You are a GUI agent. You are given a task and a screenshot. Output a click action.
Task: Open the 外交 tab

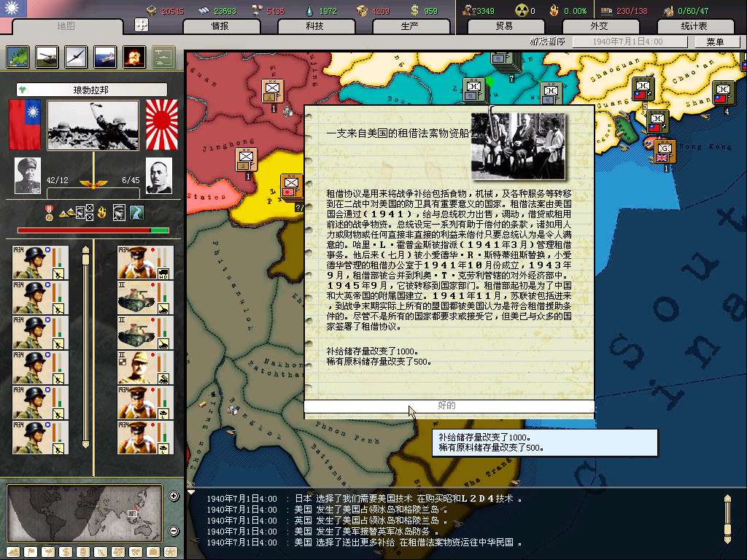click(600, 26)
